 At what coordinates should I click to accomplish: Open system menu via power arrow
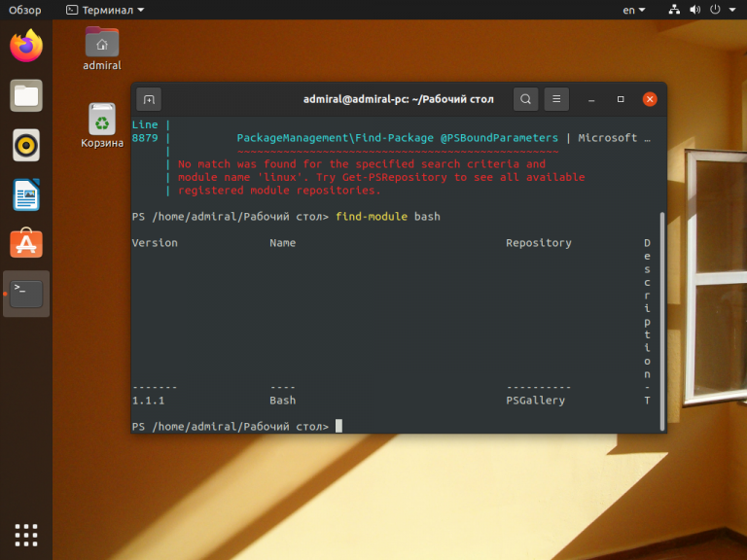[731, 10]
